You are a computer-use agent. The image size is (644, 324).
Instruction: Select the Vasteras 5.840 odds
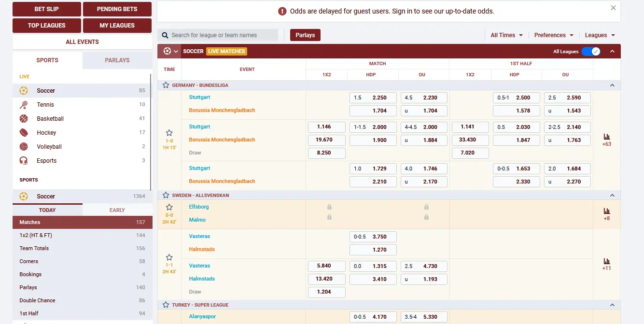point(327,266)
